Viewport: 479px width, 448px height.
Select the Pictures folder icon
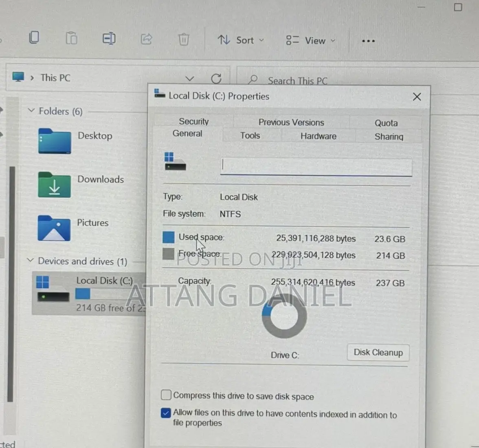pyautogui.click(x=54, y=228)
